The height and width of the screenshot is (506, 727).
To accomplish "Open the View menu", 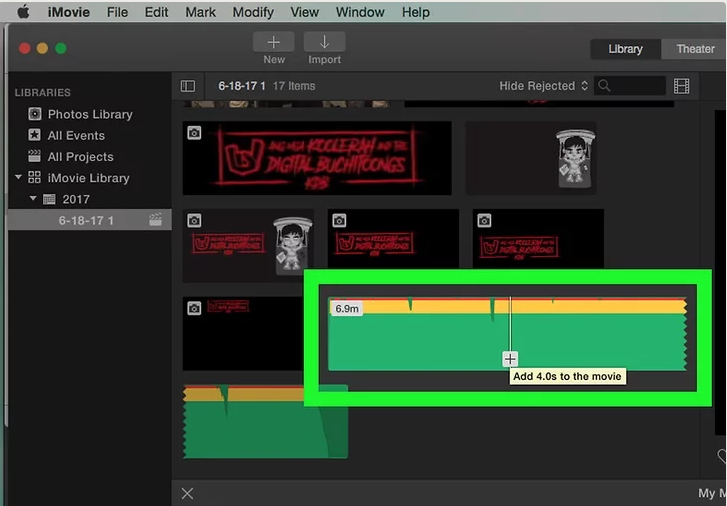I will (x=305, y=12).
